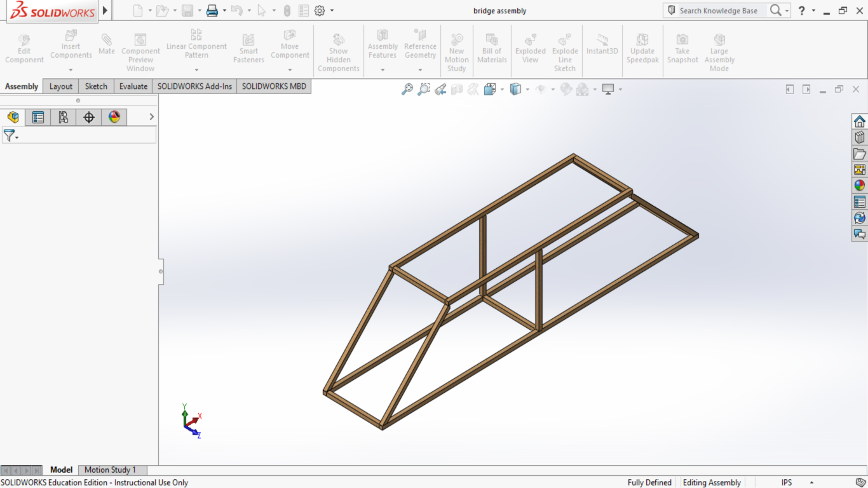Activate the Move Component tool
Screen dimensions: 868x488
pos(290,44)
